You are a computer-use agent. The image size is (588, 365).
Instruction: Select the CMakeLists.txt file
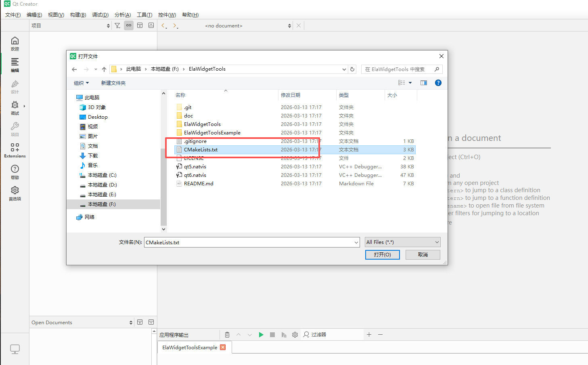[x=295, y=150]
